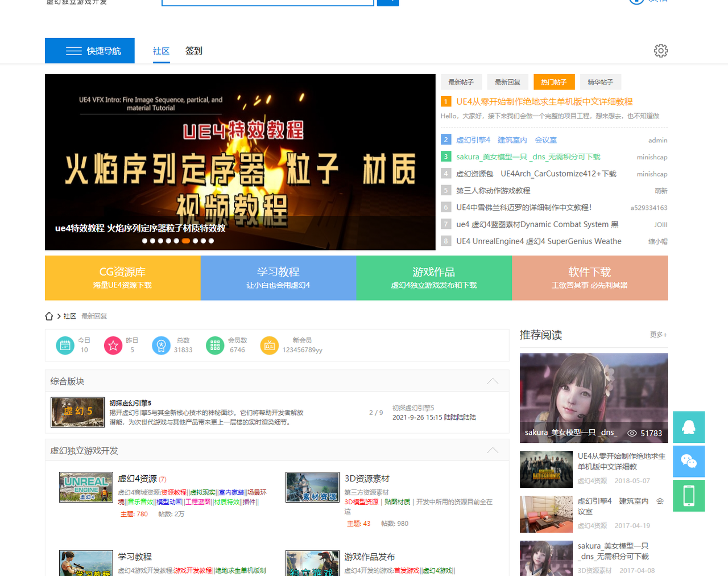
Task: Click the 学习教程 forum icon
Action: click(86, 563)
